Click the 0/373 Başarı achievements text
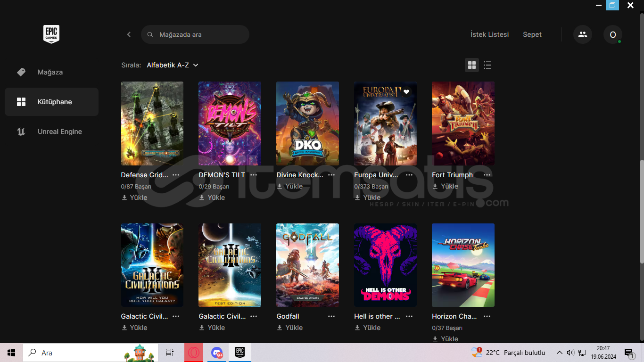 click(371, 187)
